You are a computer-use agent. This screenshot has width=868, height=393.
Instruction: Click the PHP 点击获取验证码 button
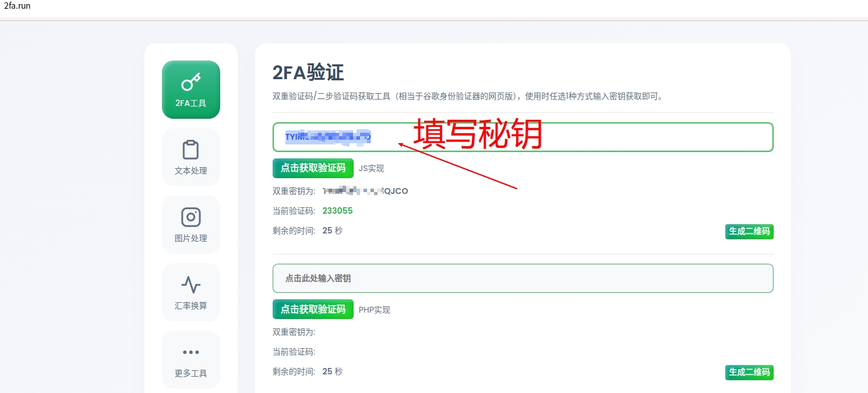(x=313, y=309)
